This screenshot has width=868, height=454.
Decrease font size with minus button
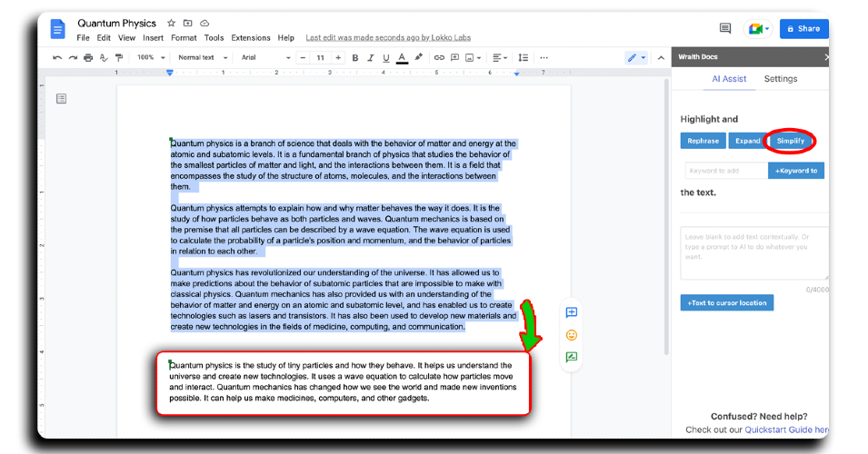[303, 57]
